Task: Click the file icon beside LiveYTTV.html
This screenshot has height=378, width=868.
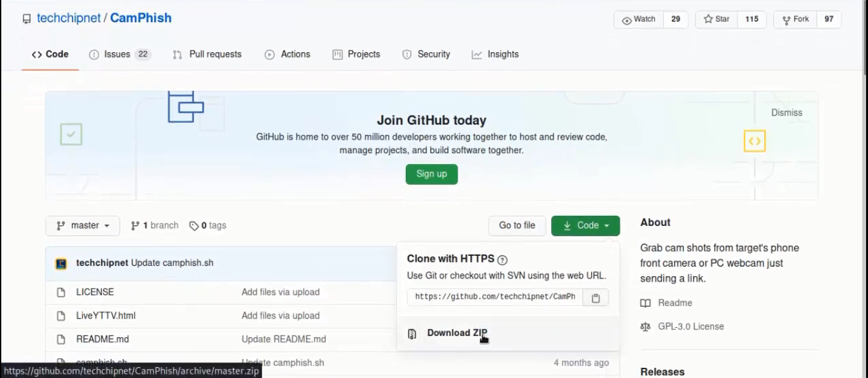Action: coord(61,316)
